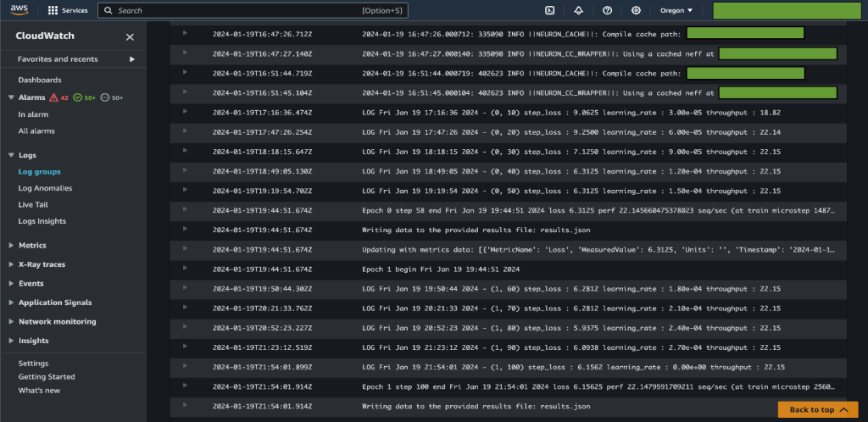Screen dimensions: 868x422
Task: Click the message with learning_rate 1.80e-04
Action: coord(571,289)
